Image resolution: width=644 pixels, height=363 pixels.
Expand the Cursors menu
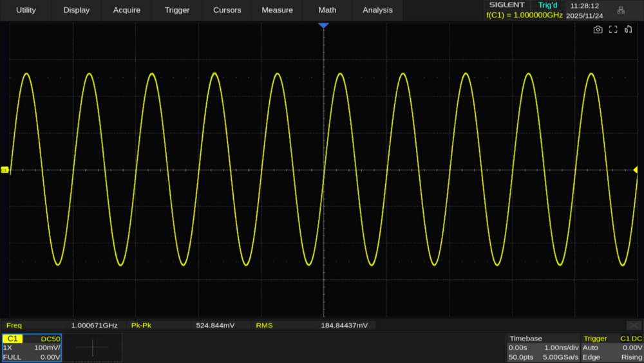[x=227, y=10]
